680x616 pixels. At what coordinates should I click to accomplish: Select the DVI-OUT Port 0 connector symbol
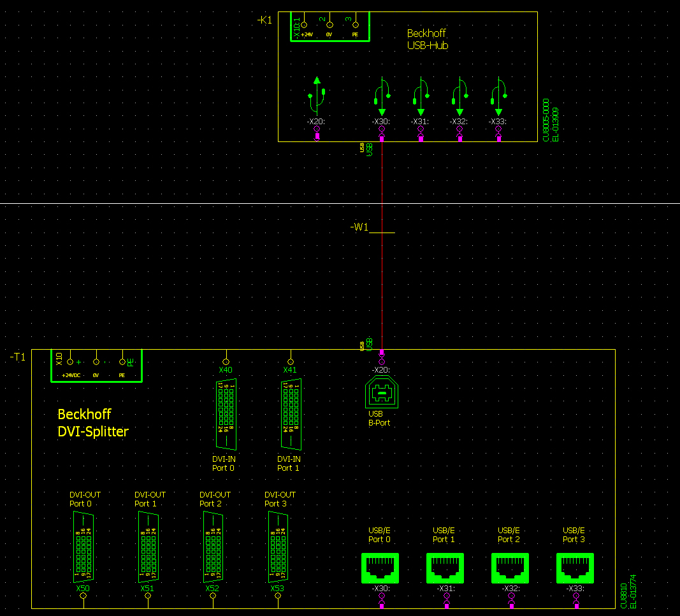click(83, 547)
